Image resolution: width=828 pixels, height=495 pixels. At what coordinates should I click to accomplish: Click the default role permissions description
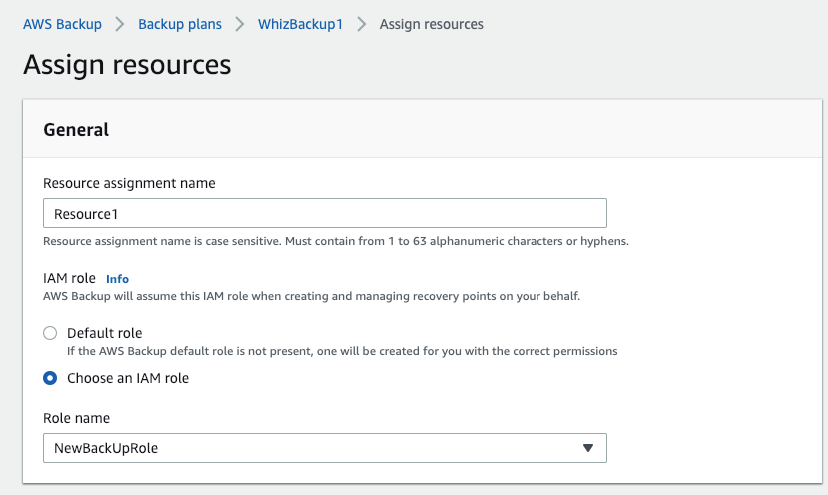tap(342, 351)
